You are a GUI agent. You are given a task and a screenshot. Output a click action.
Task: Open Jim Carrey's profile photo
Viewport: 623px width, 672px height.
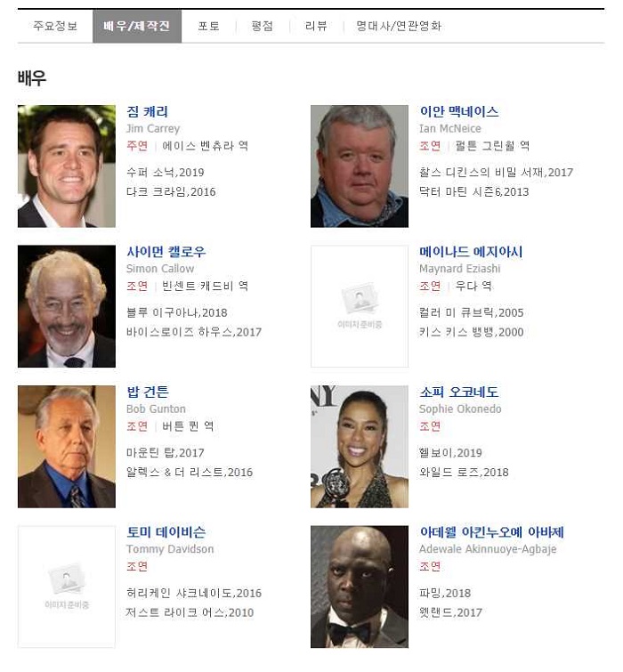coord(67,166)
